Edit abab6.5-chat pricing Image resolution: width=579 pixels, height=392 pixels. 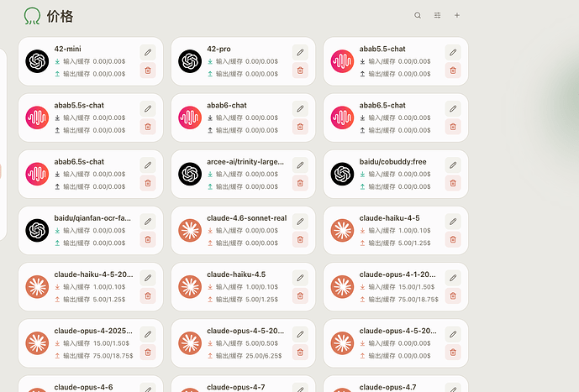click(453, 109)
